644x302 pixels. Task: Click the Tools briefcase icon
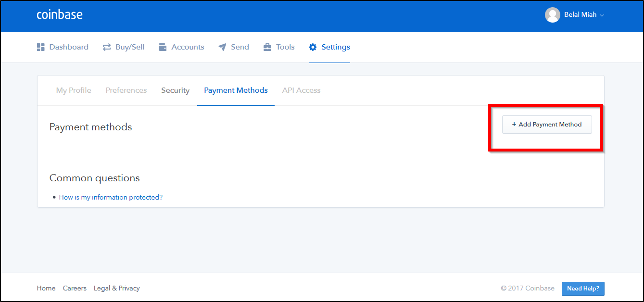coord(267,47)
